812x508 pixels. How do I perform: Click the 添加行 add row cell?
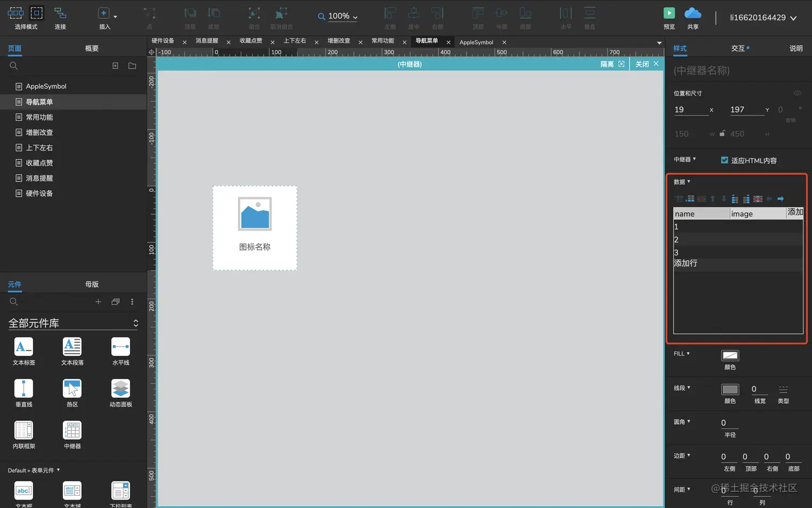click(x=686, y=263)
